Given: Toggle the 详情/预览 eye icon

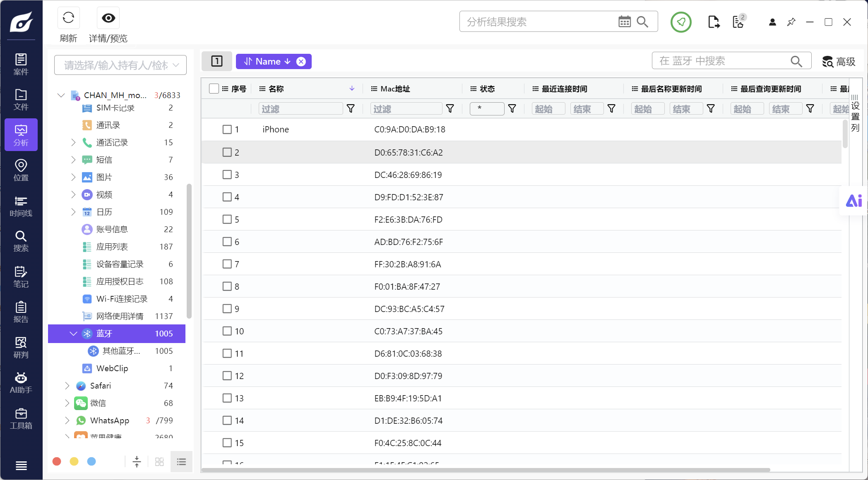Looking at the screenshot, I should (x=108, y=18).
